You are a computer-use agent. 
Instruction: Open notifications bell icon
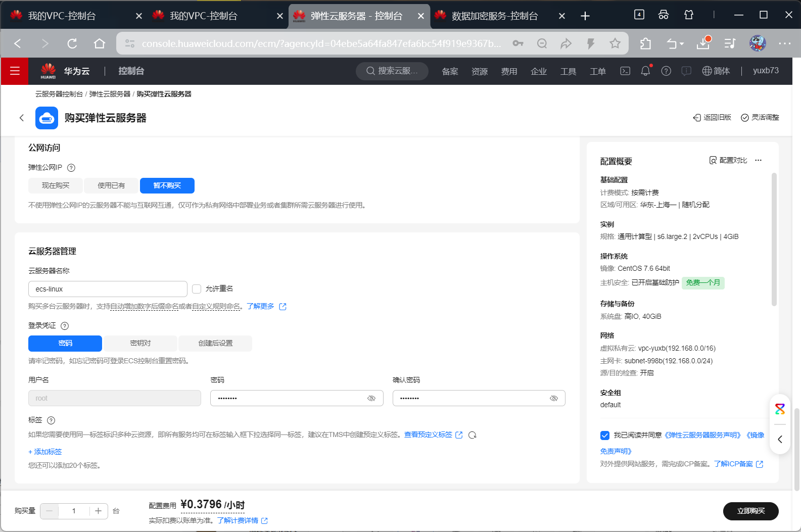point(645,71)
